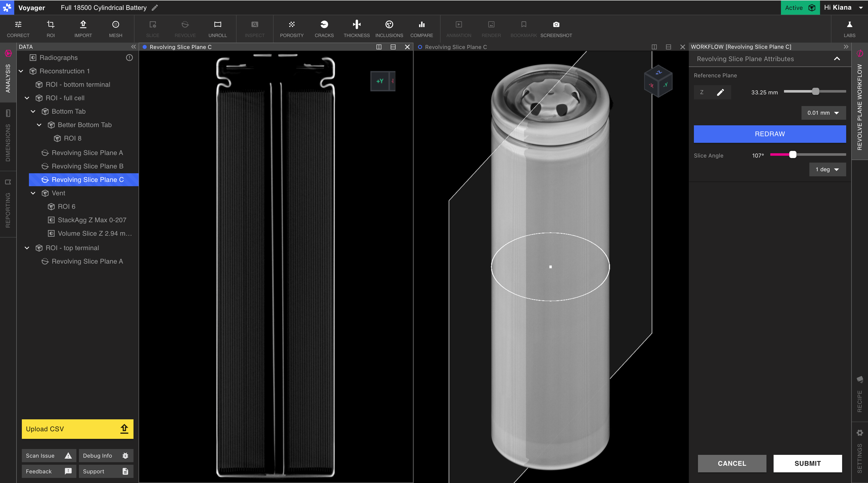Select ROI - bottom terminal item
Screen dimensions: 868x483
click(78, 84)
